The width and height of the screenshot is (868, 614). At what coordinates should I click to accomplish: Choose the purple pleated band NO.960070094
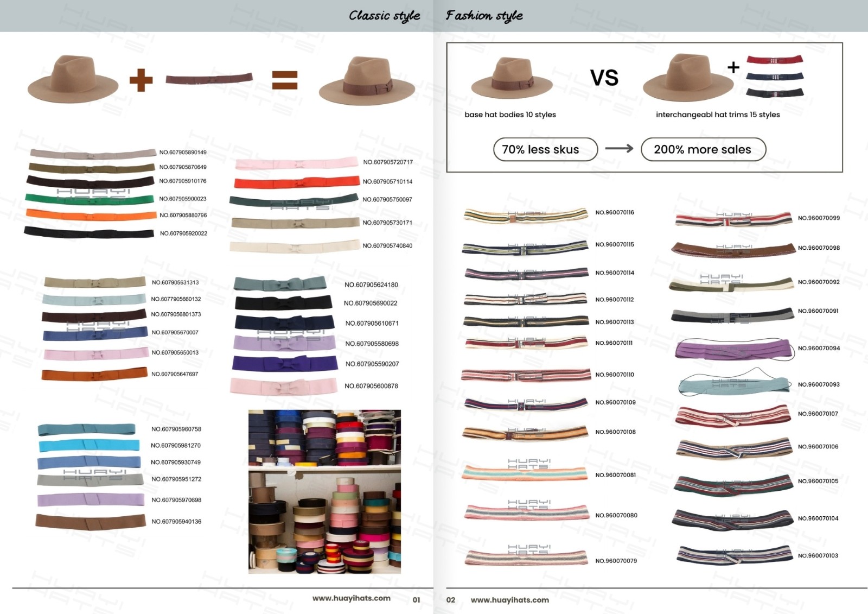coord(735,349)
